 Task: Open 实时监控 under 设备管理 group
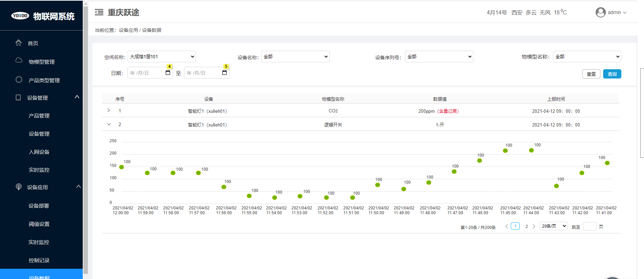(x=39, y=170)
